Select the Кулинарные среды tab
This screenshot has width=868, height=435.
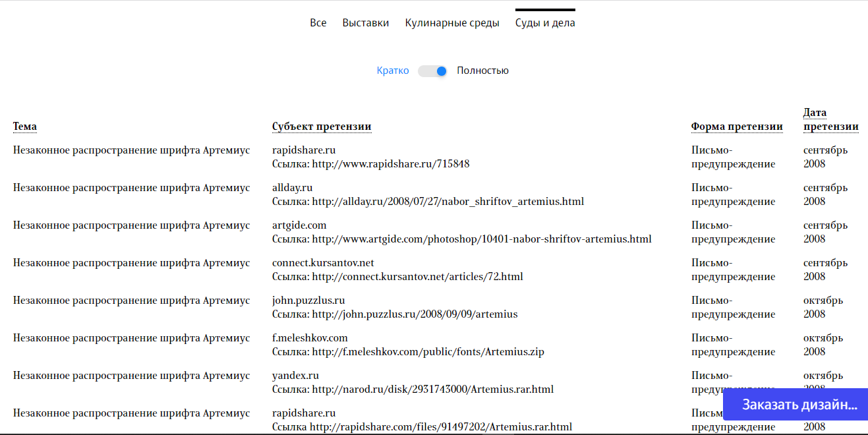pyautogui.click(x=452, y=23)
